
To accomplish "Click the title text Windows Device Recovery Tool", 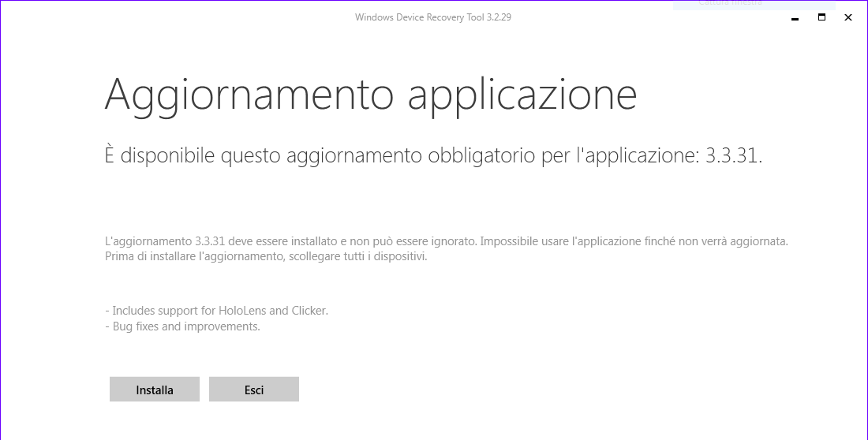I will tap(420, 17).
